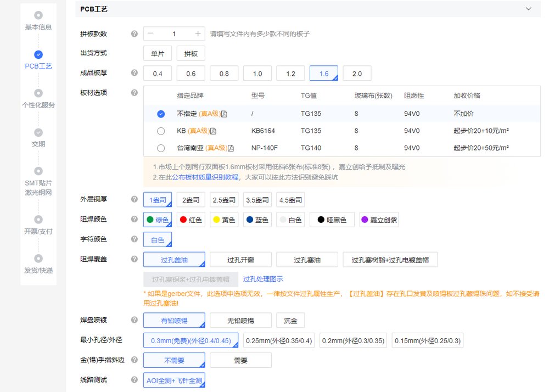
Task: Click help icon beside 金(锡)手指斜边
Action: (x=134, y=360)
